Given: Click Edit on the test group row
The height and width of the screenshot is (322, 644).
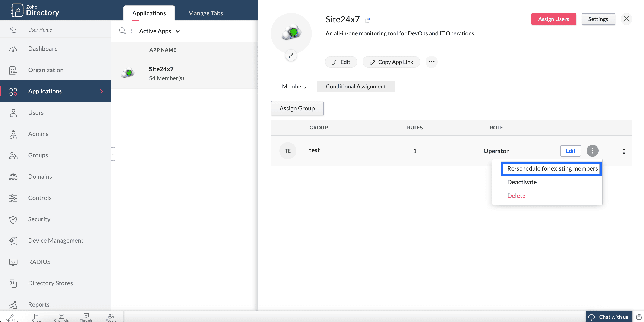Looking at the screenshot, I should tap(570, 151).
